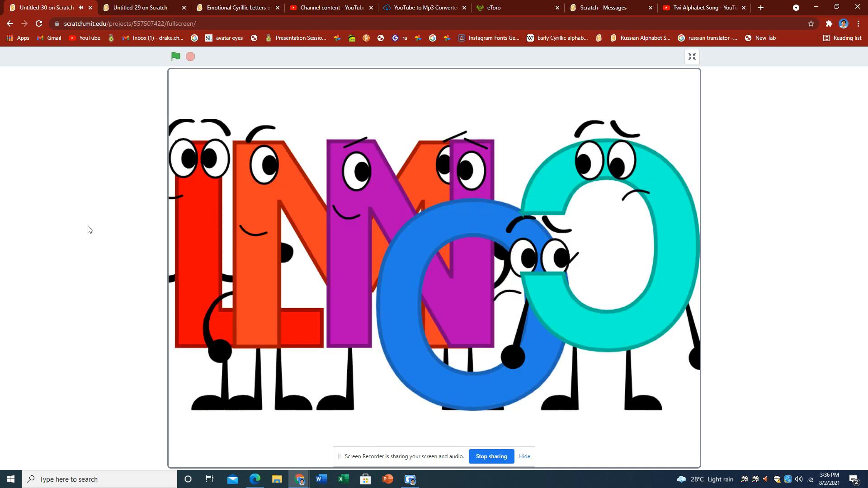The width and height of the screenshot is (868, 488).
Task: Open PowerPoint from the taskbar
Action: pyautogui.click(x=388, y=479)
